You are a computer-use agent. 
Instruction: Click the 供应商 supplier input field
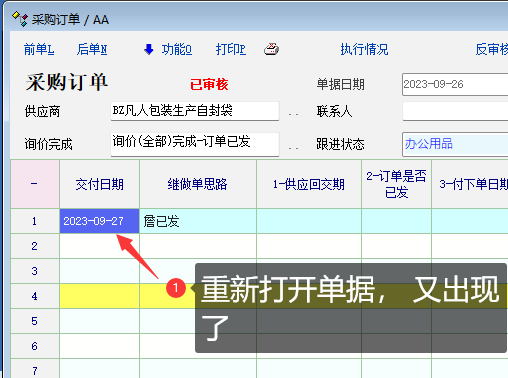(195, 111)
